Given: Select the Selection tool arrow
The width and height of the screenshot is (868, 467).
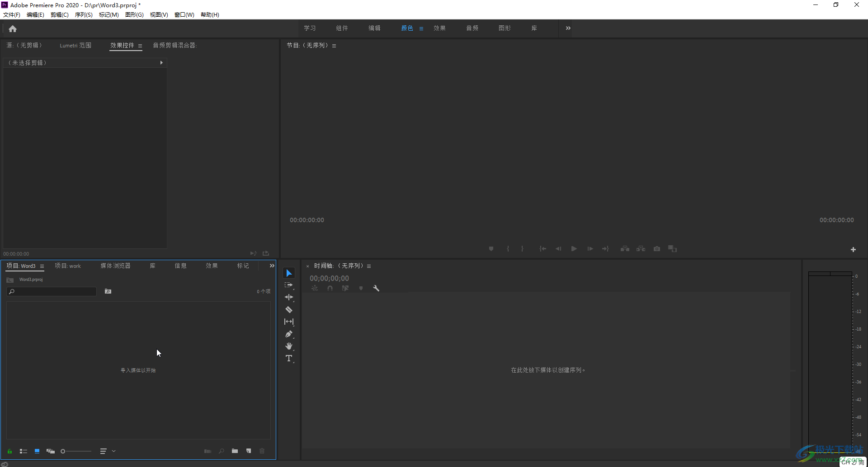Looking at the screenshot, I should click(x=289, y=273).
